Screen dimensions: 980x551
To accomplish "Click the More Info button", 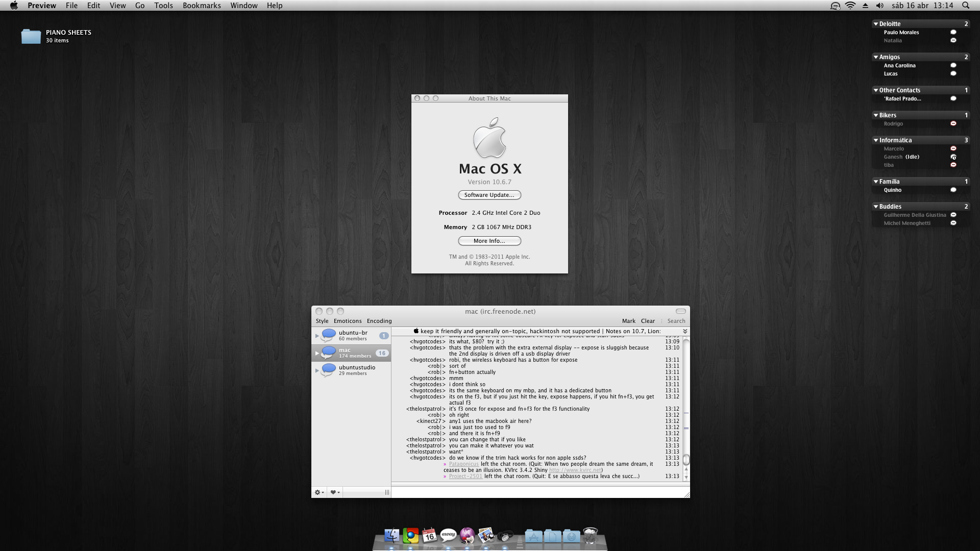I will coord(489,241).
